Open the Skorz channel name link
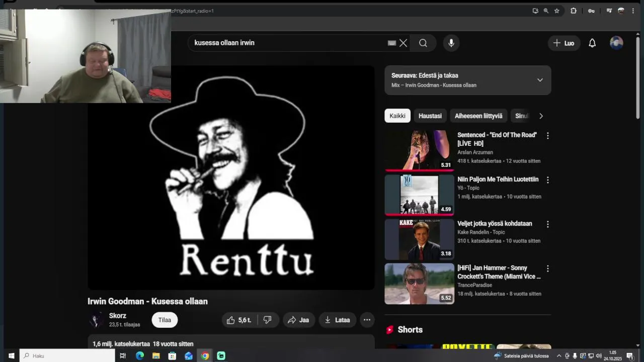 click(x=117, y=316)
